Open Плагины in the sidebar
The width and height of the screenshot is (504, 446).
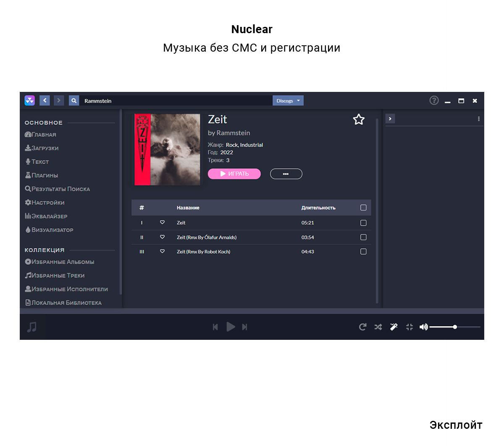41,175
